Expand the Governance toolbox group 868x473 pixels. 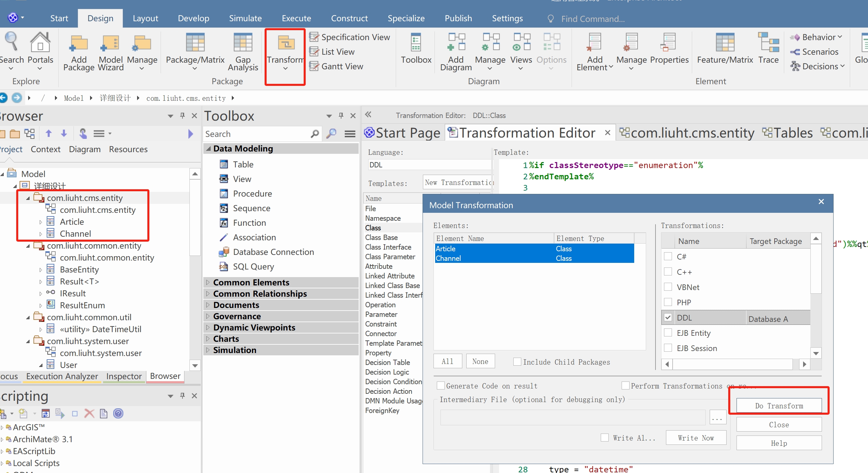coord(208,316)
